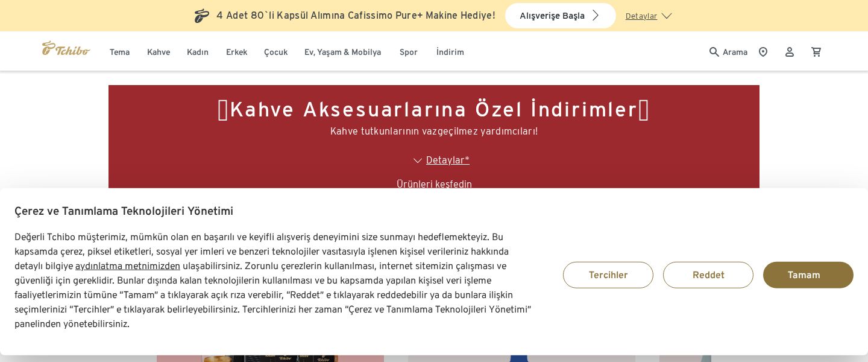
Task: Open the store locator pin icon
Action: pyautogui.click(x=763, y=52)
